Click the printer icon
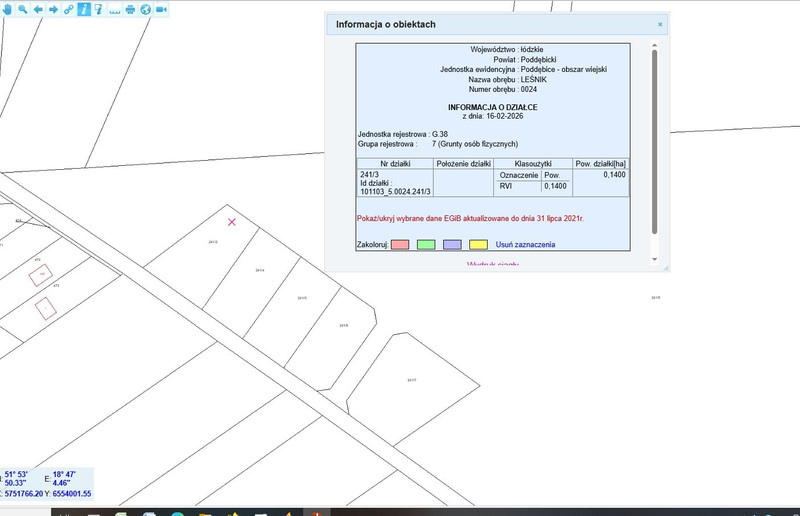 (130, 9)
